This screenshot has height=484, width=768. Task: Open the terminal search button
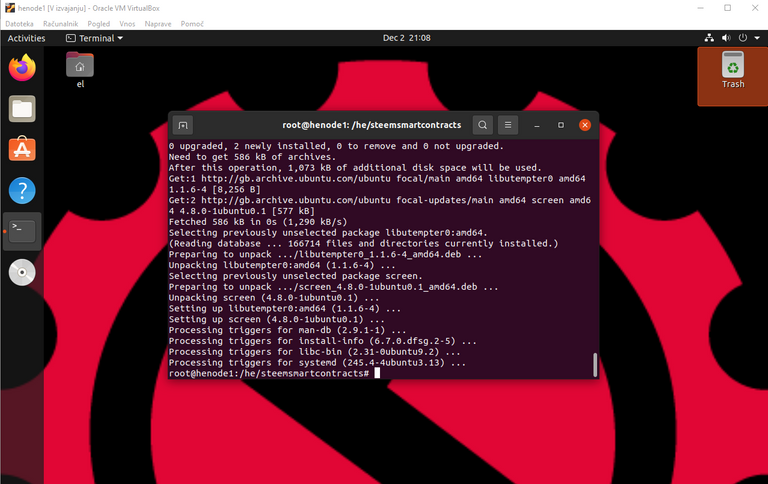[x=482, y=125]
